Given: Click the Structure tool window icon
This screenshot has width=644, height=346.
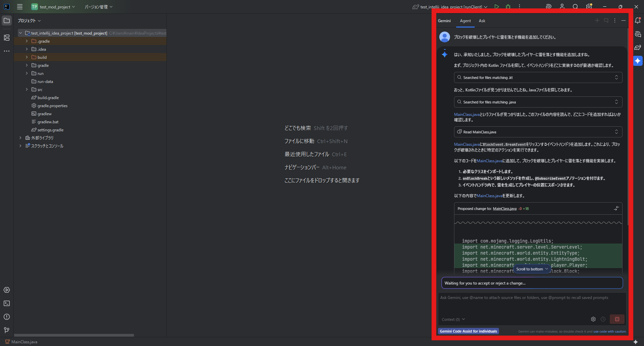Looking at the screenshot, I should click(7, 38).
